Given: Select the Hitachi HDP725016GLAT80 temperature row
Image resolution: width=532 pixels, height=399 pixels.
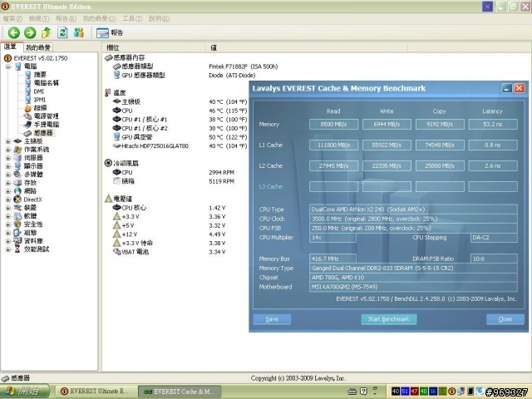Looking at the screenshot, I should pyautogui.click(x=180, y=146).
